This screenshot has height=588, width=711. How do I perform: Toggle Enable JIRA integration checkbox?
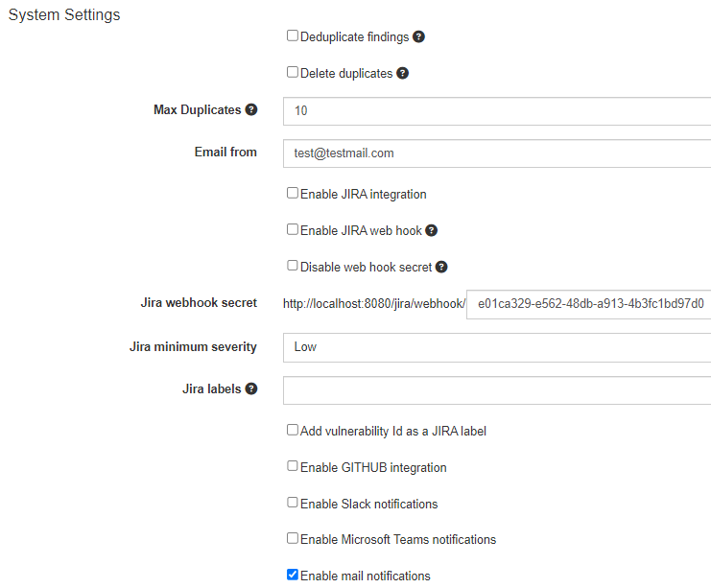coord(293,194)
